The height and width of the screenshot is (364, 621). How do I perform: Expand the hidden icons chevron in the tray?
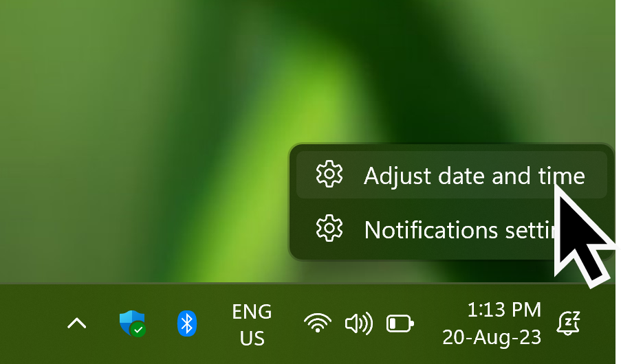click(x=77, y=323)
